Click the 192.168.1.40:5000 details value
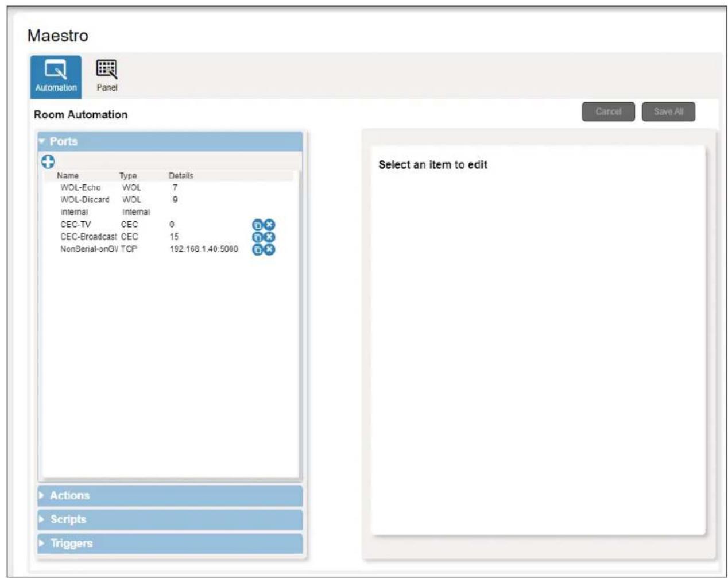The width and height of the screenshot is (728, 578). pyautogui.click(x=204, y=249)
